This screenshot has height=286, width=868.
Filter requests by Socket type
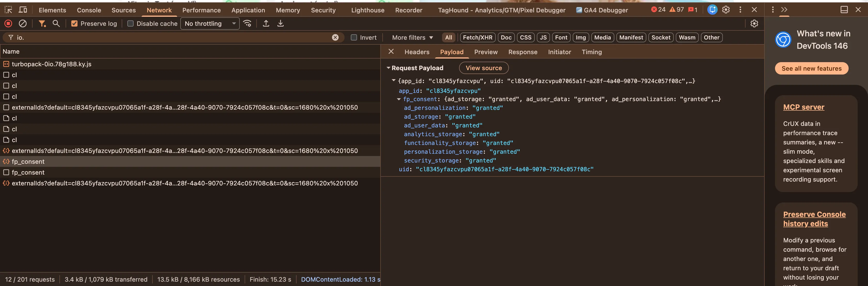point(661,37)
